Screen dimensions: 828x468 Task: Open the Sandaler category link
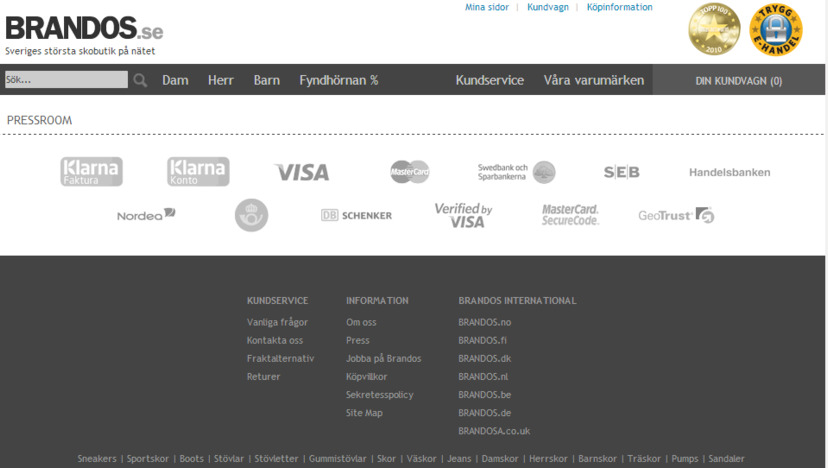coord(726,458)
